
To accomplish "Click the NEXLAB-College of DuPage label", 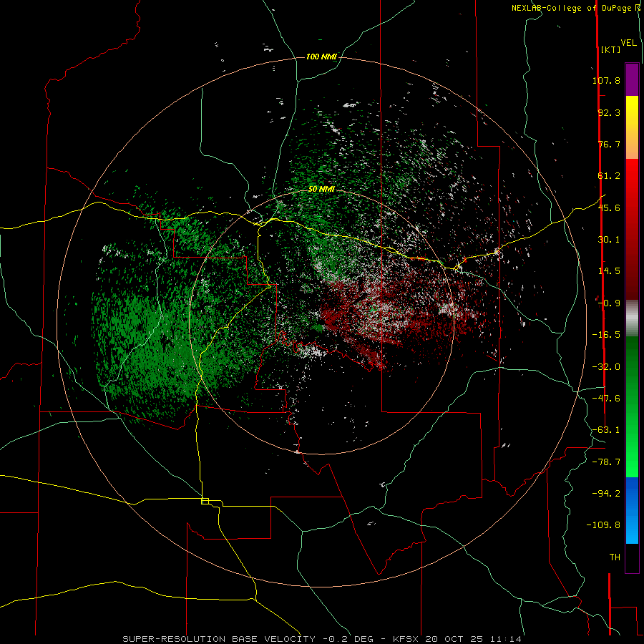I will tap(573, 8).
